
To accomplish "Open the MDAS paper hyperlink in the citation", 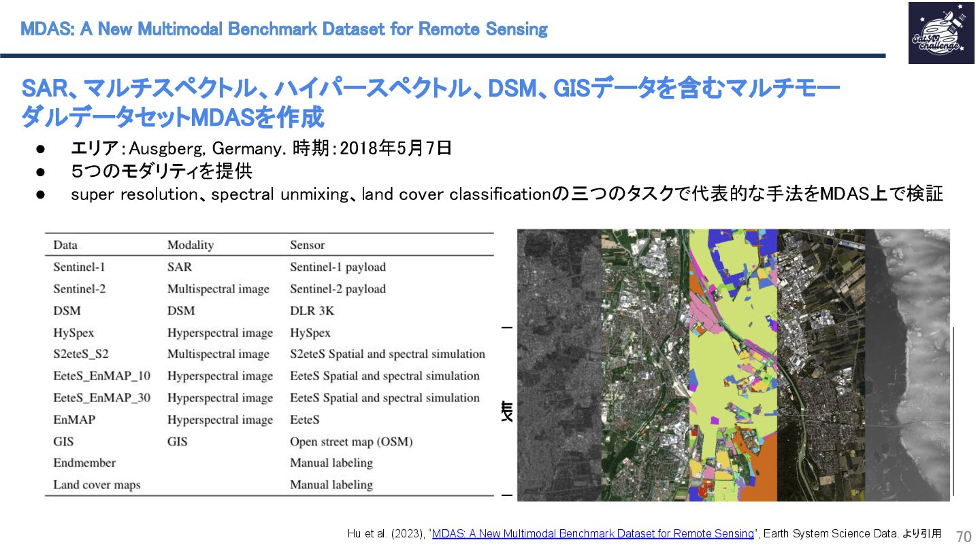I will 593,534.
